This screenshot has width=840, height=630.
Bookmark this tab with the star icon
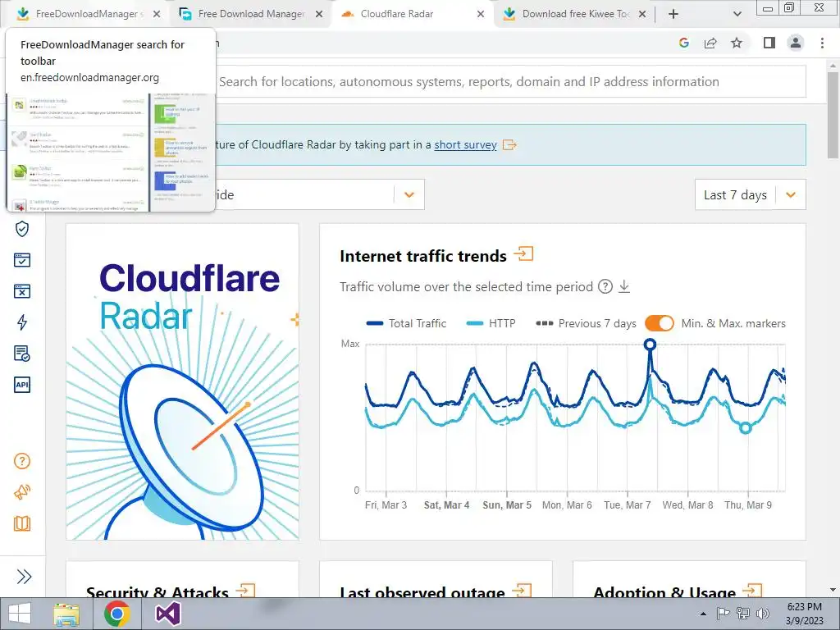pyautogui.click(x=737, y=43)
